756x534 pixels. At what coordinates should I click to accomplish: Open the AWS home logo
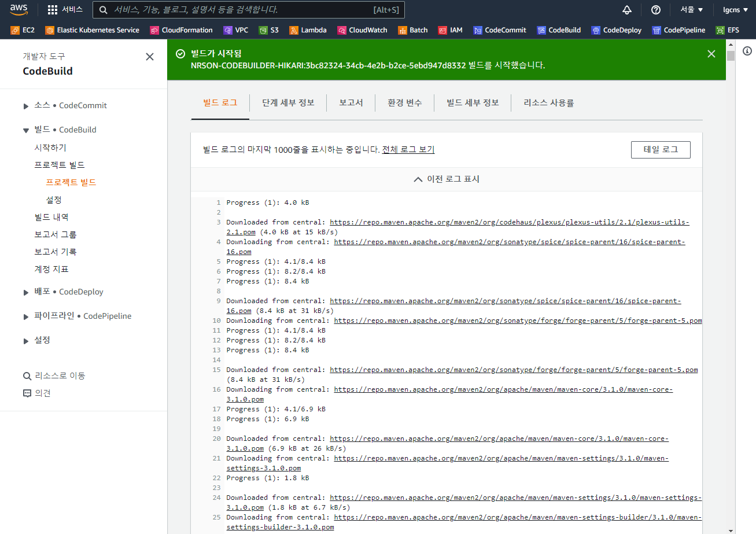[x=19, y=9]
